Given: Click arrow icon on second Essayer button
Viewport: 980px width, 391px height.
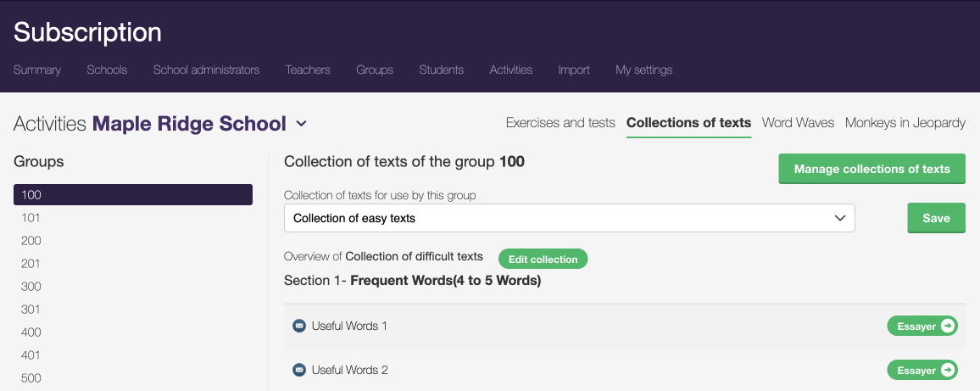Looking at the screenshot, I should (948, 370).
